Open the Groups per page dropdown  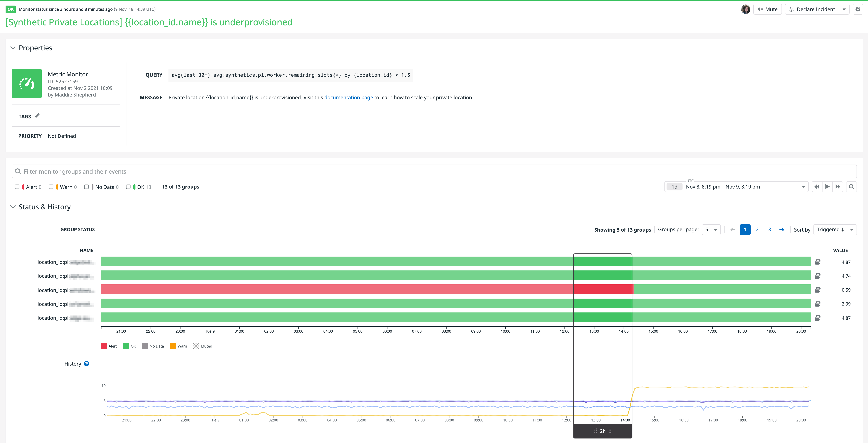click(x=711, y=229)
